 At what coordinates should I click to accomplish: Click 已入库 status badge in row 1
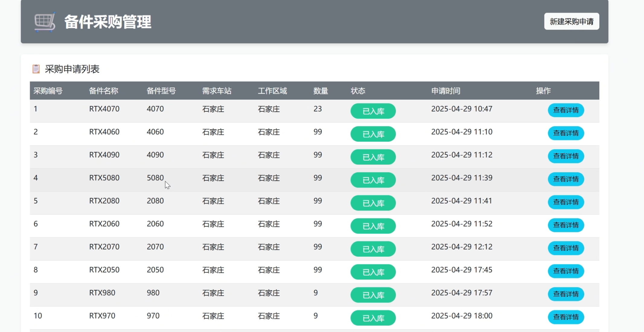(373, 111)
